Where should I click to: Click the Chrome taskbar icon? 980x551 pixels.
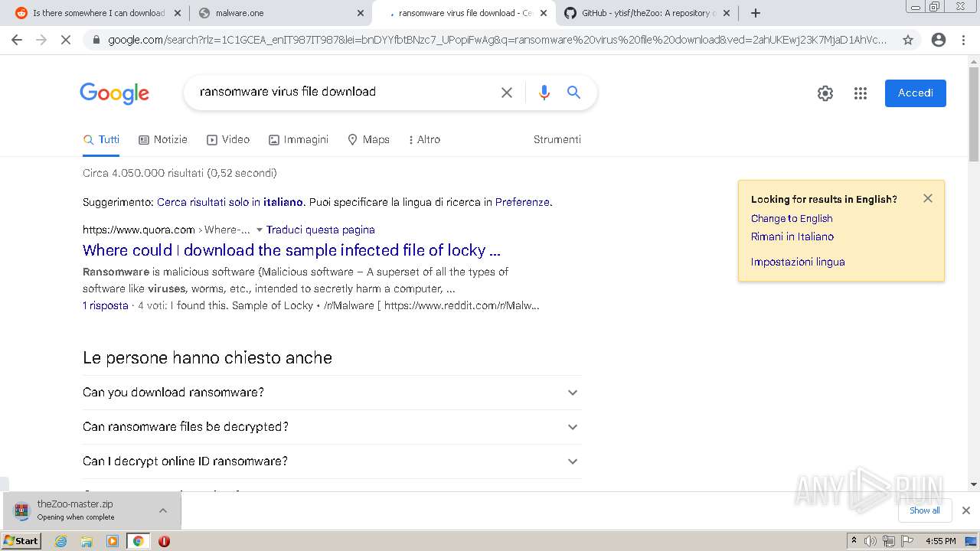point(138,541)
